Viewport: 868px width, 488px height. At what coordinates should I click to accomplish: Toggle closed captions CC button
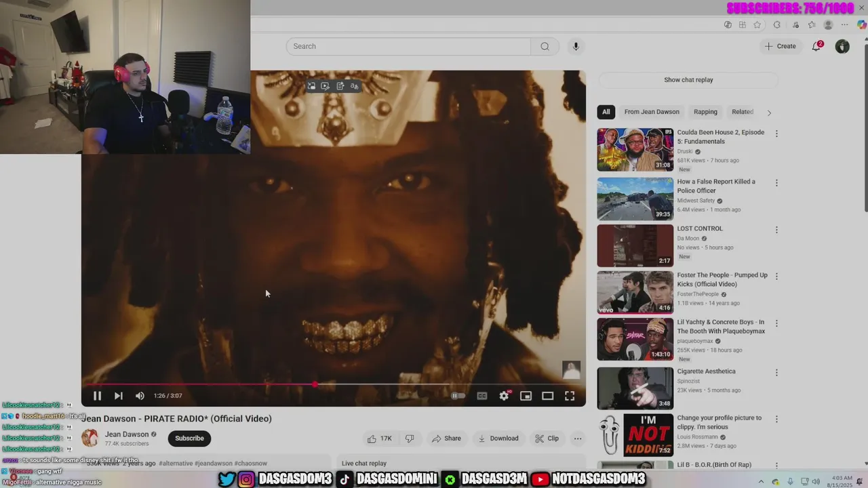click(482, 396)
